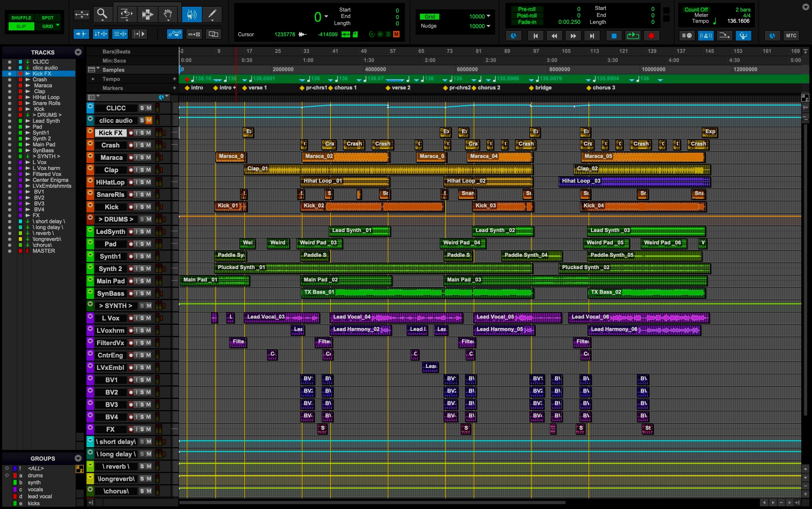Open the Grid value dropdown
The image size is (812, 509).
488,16
